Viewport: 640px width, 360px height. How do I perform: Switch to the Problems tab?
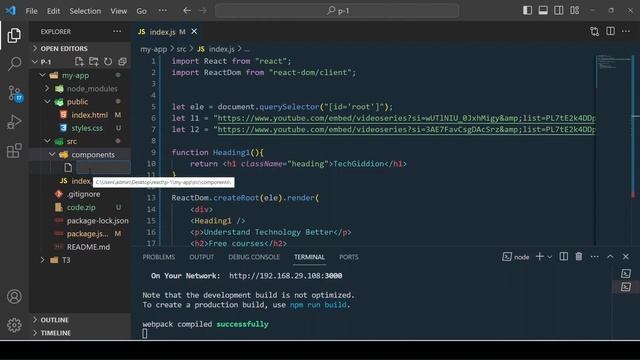pyautogui.click(x=159, y=257)
